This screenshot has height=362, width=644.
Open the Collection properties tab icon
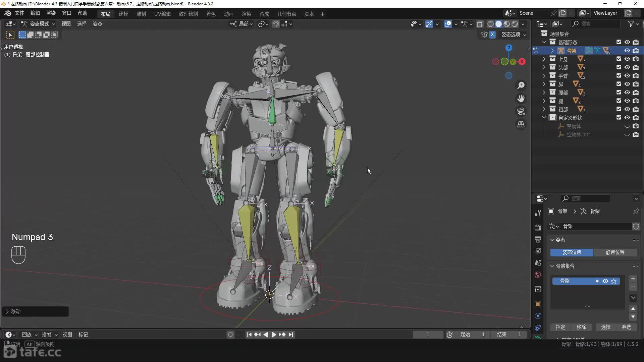[538, 289]
